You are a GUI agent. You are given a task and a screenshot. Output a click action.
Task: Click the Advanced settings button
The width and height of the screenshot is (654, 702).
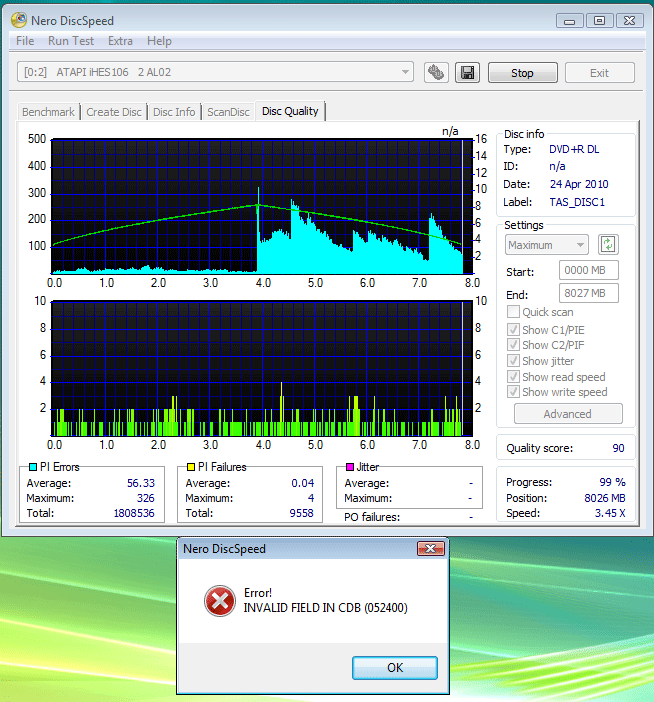[568, 414]
